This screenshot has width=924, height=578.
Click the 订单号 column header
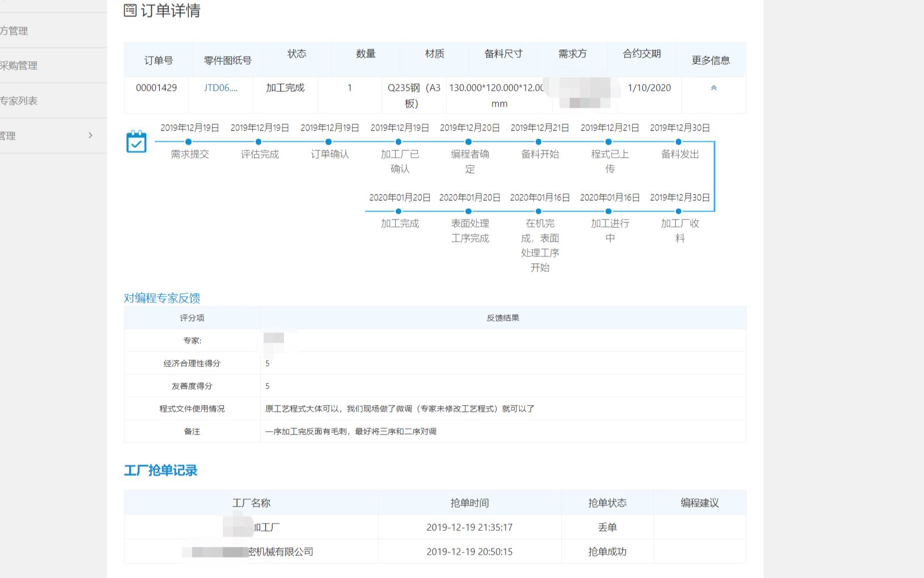tap(159, 60)
